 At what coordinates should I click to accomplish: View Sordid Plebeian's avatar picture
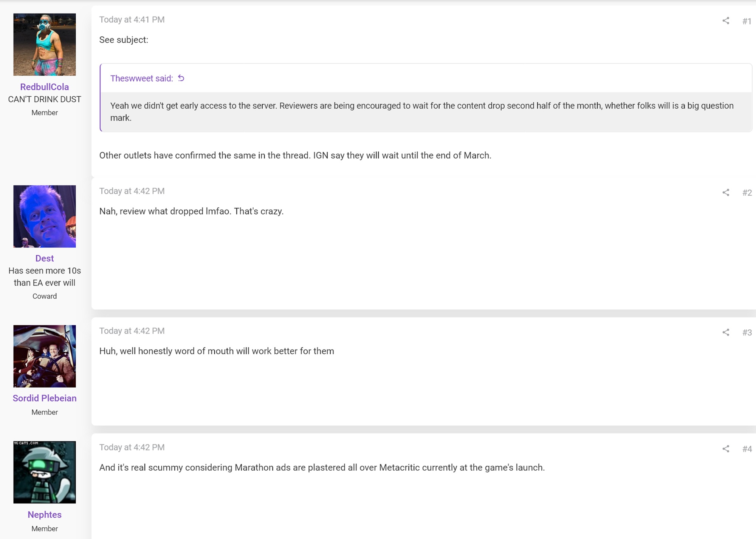click(45, 356)
